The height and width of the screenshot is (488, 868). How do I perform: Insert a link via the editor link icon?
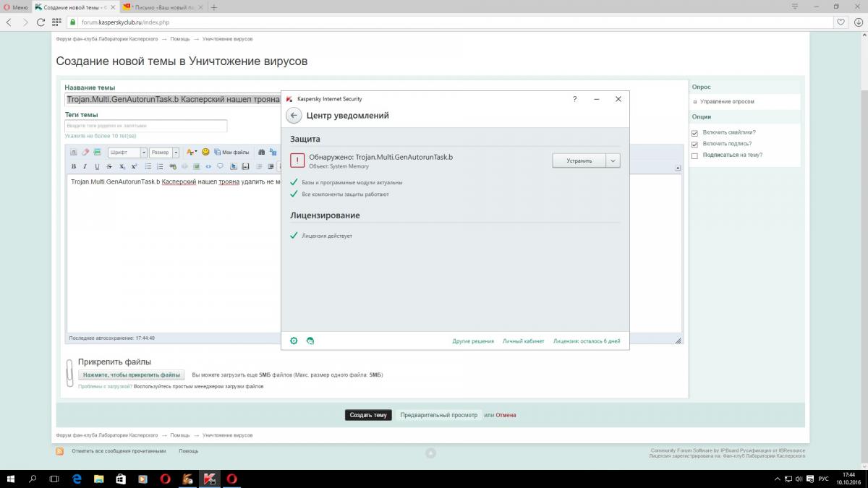click(x=173, y=166)
